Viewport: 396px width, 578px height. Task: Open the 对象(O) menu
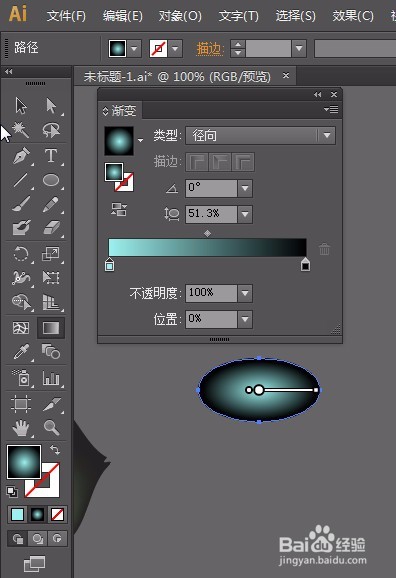(x=180, y=16)
